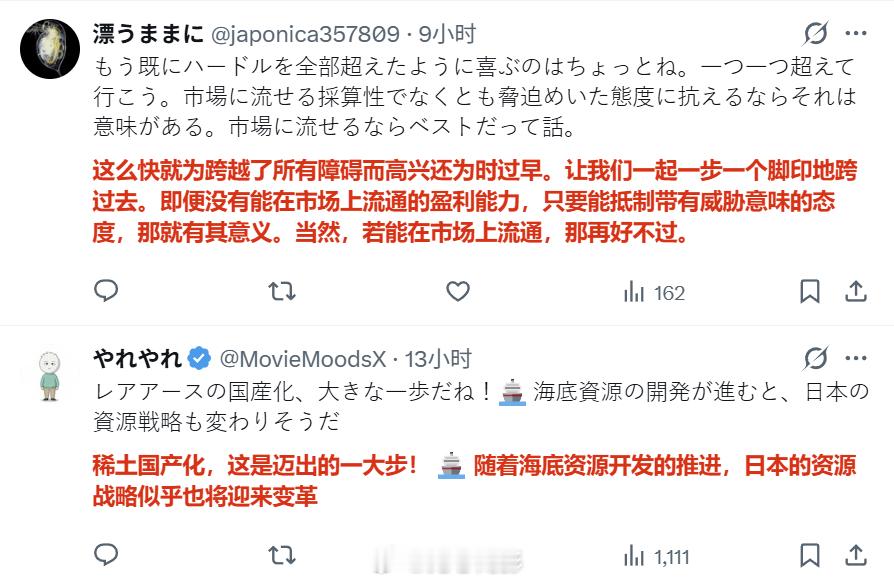Click the verified badge next to やれやれ
The height and width of the screenshot is (582, 894).
pyautogui.click(x=199, y=359)
